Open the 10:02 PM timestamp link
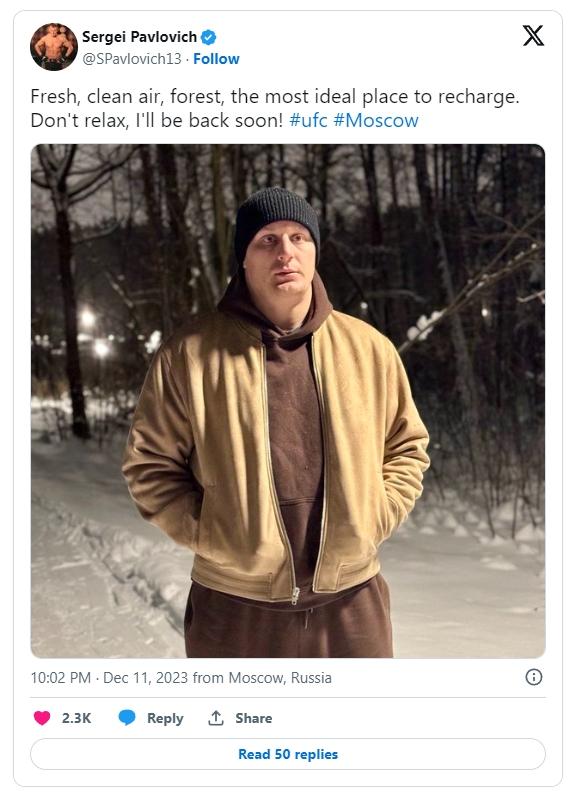 click(61, 678)
